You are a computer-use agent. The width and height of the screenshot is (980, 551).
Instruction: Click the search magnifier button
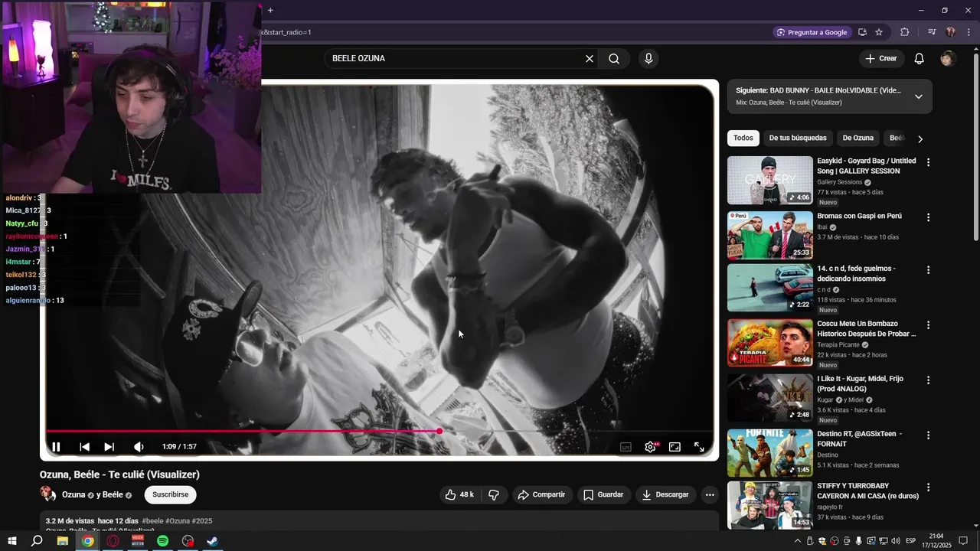(x=614, y=58)
